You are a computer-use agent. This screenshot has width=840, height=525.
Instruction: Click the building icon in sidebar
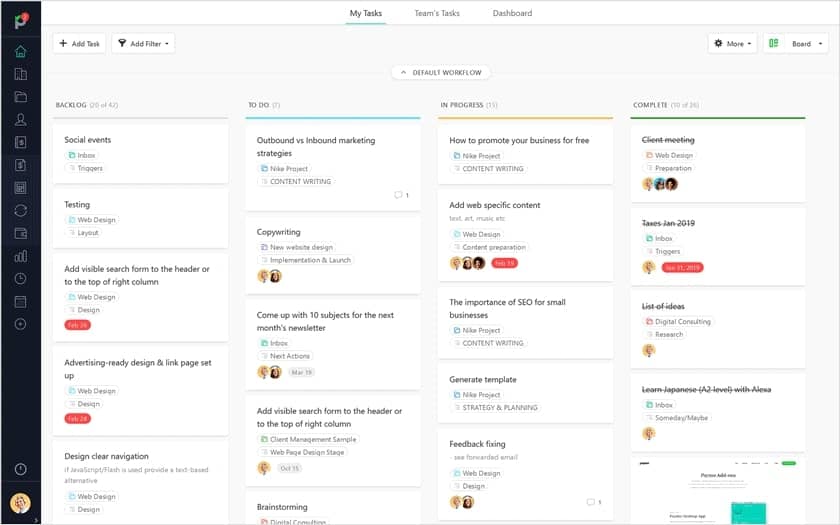click(20, 74)
